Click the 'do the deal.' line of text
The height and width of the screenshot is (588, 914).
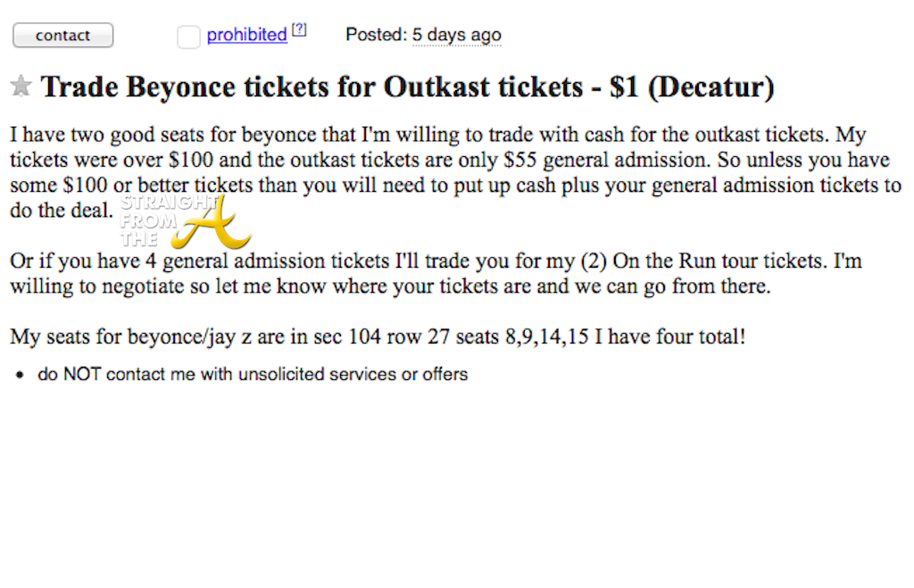62,211
